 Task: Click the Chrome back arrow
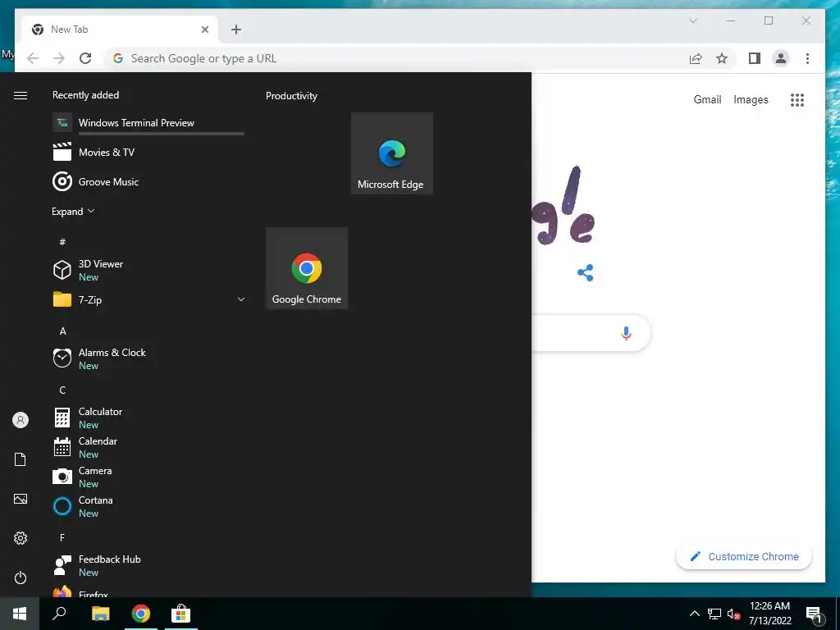(33, 58)
